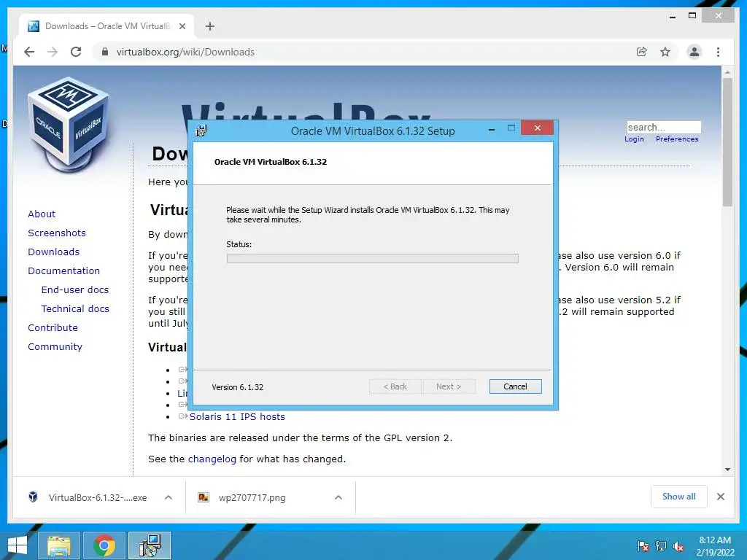Click the disabled Next > button
Image resolution: width=747 pixels, height=560 pixels.
point(449,386)
